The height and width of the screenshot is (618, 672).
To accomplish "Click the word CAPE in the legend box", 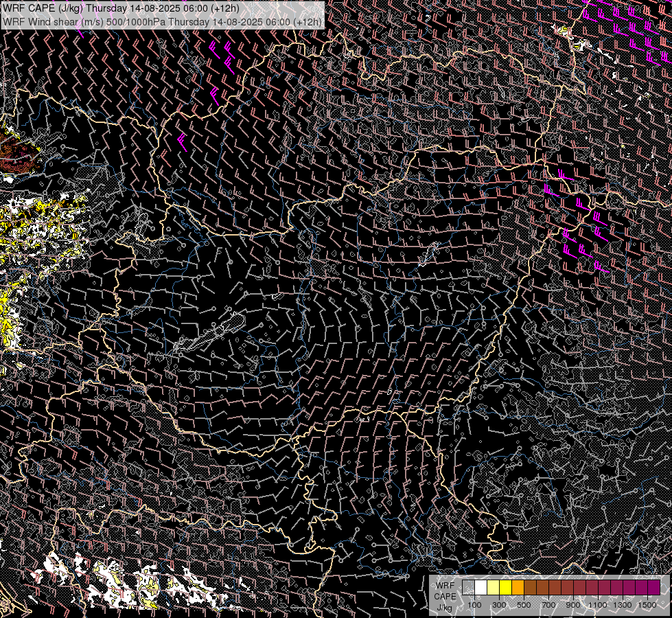I will point(445,597).
